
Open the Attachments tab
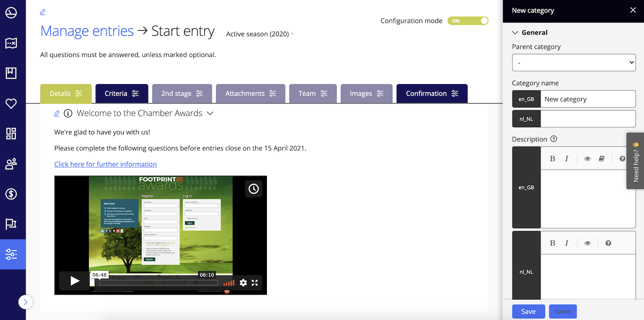[250, 93]
